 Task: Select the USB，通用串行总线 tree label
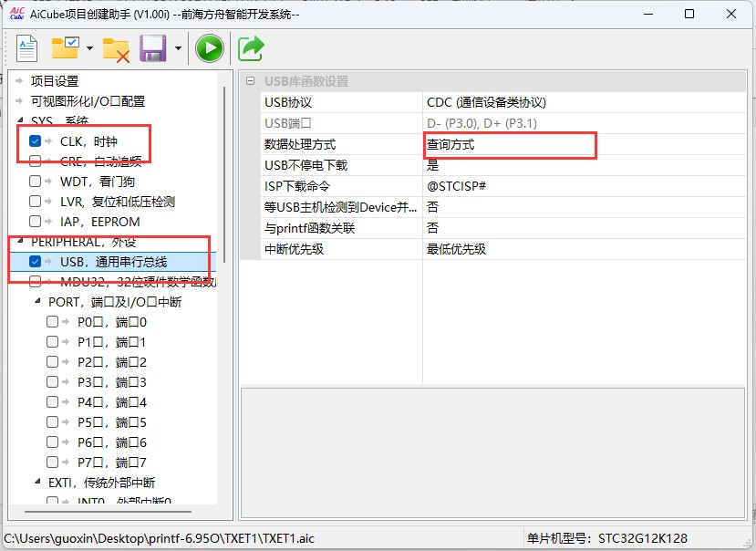coord(113,262)
